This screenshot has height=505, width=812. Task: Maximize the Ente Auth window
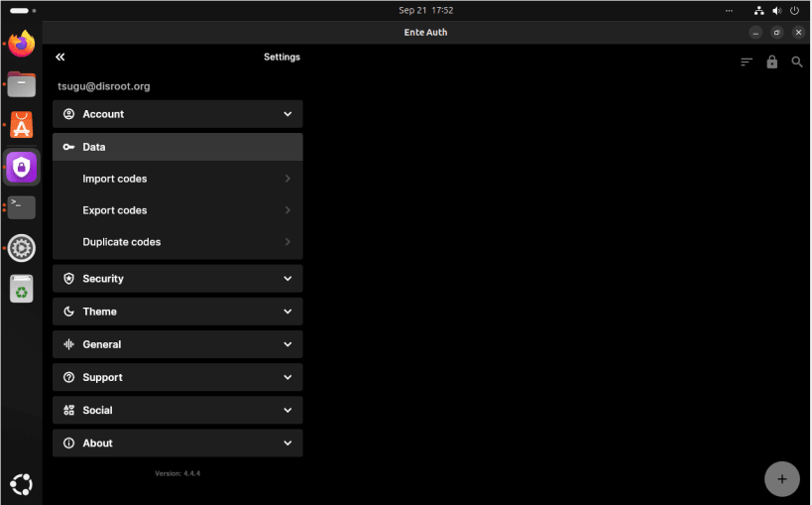click(776, 33)
